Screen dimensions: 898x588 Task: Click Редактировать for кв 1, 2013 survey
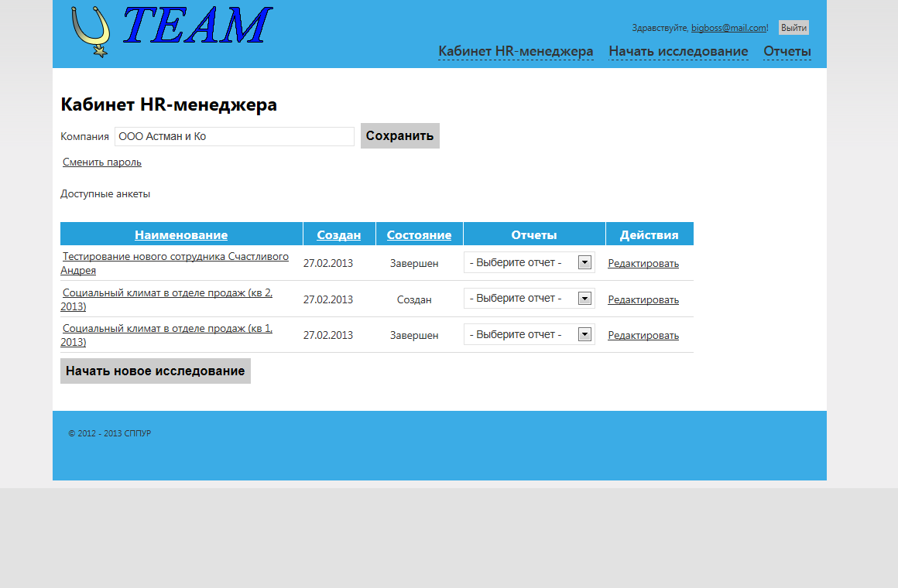click(643, 336)
